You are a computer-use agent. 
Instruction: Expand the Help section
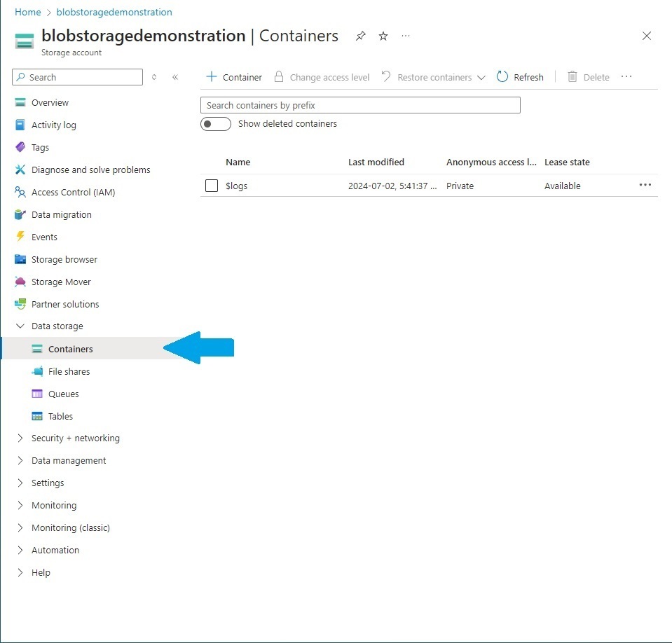tap(20, 572)
